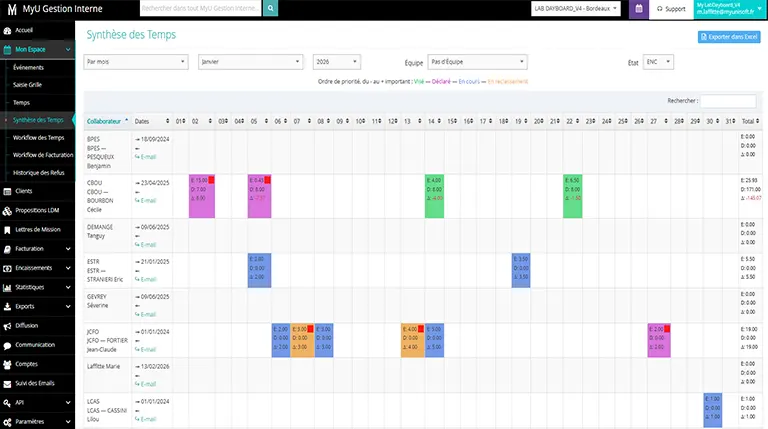The width and height of the screenshot is (768, 429).
Task: Click the search magnifier button in top bar
Action: click(x=270, y=8)
